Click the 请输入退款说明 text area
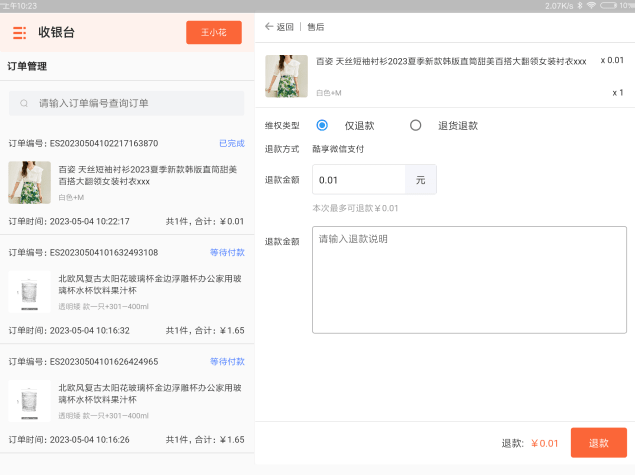Viewport: 635px width, 475px height. click(469, 280)
